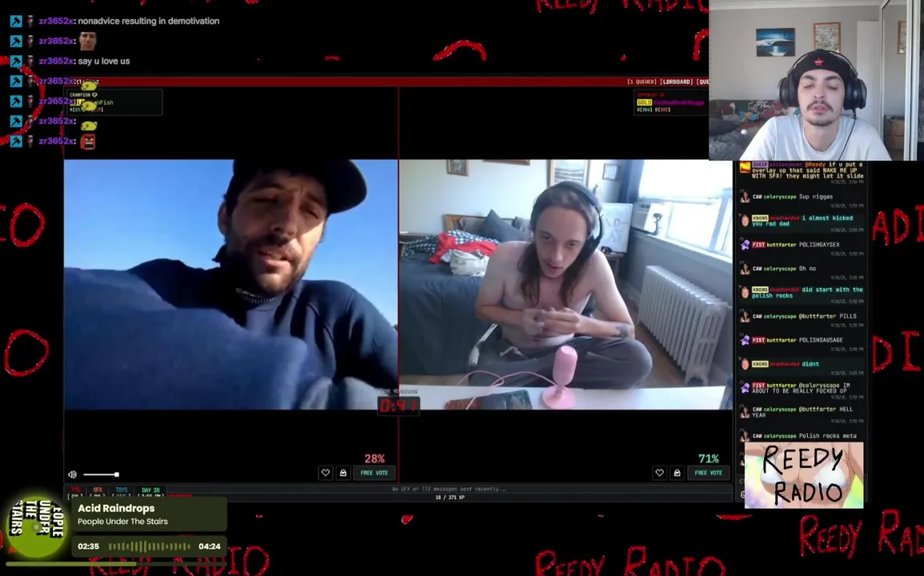Adjust the volume slider beside the speaker icon
The width and height of the screenshot is (924, 576).
(x=102, y=474)
